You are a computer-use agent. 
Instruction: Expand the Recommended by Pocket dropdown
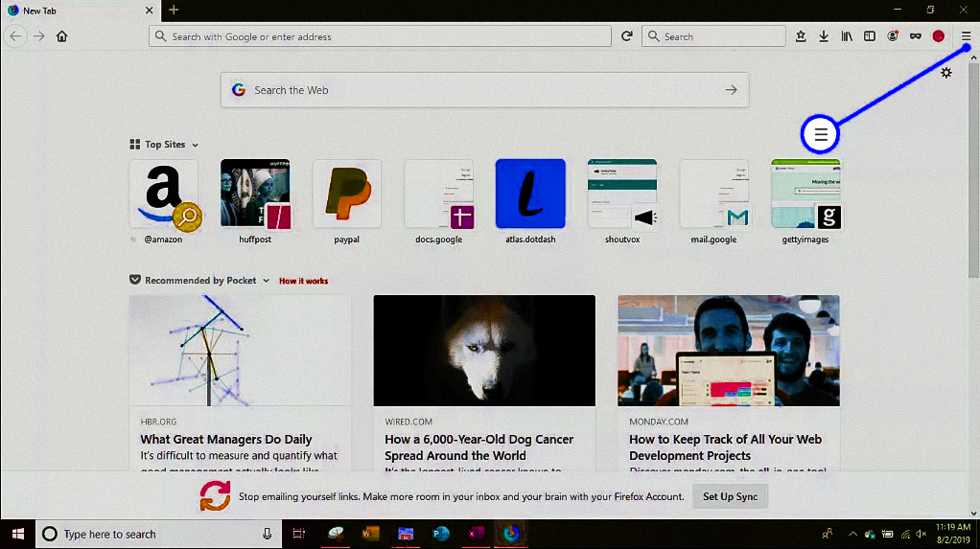click(x=267, y=281)
